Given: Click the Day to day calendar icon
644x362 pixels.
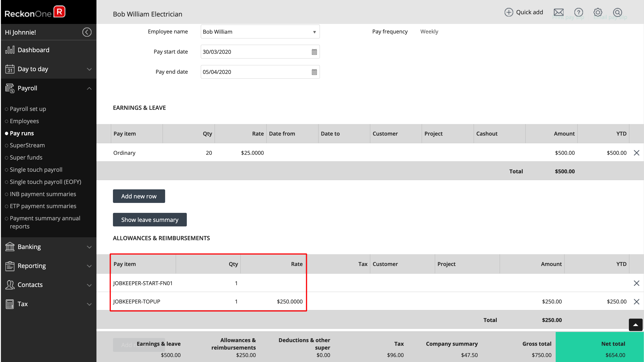Looking at the screenshot, I should click(10, 69).
